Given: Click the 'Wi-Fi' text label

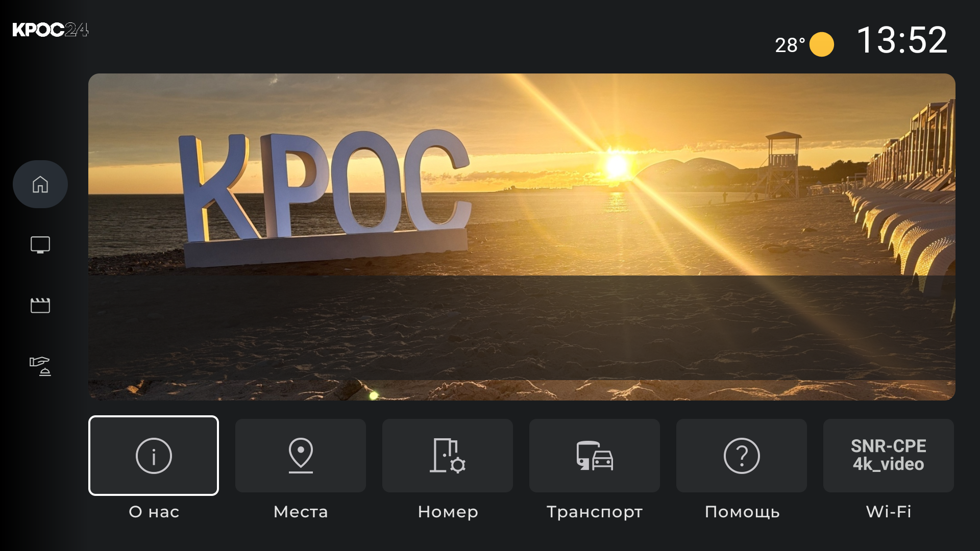Looking at the screenshot, I should (x=889, y=512).
